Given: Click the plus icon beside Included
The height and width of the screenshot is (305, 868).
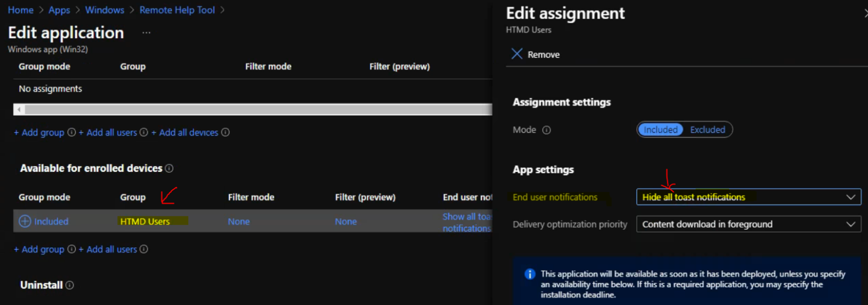Looking at the screenshot, I should pyautogui.click(x=25, y=221).
